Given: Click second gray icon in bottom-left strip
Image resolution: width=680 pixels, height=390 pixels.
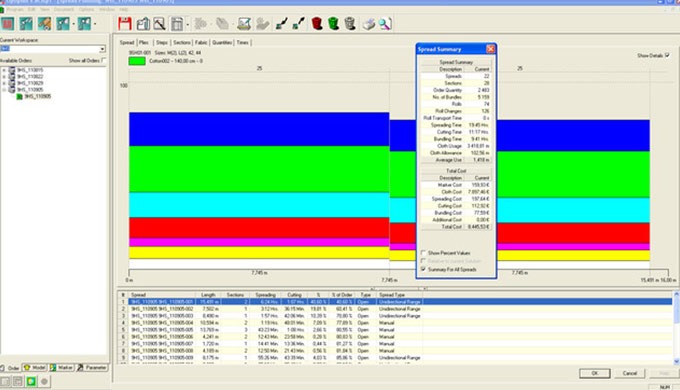Looking at the screenshot, I should [18, 381].
